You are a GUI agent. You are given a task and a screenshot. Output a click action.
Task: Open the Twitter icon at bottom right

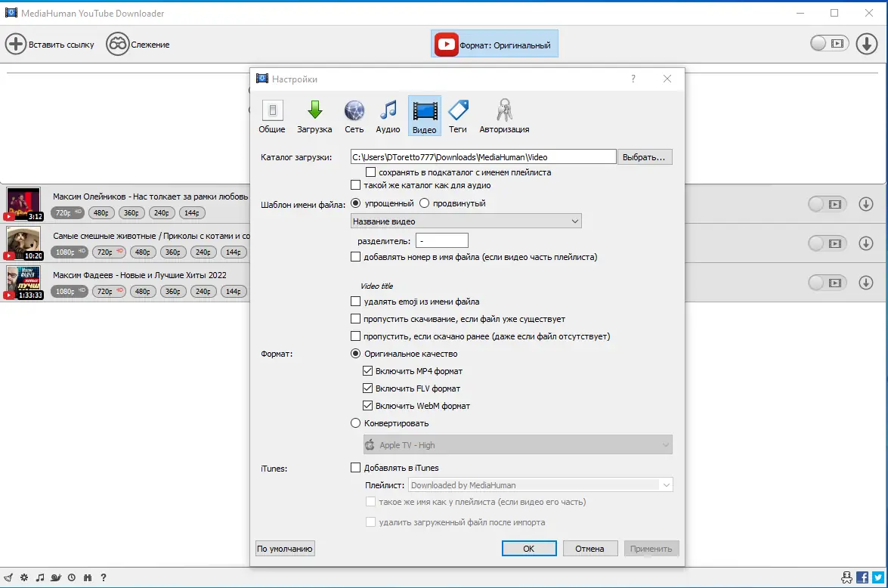pyautogui.click(x=878, y=577)
